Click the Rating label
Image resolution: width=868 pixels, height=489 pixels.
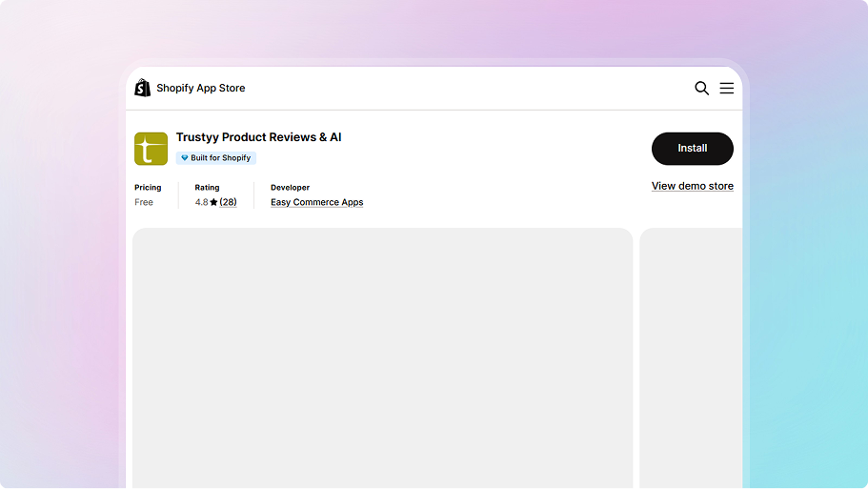tap(207, 187)
